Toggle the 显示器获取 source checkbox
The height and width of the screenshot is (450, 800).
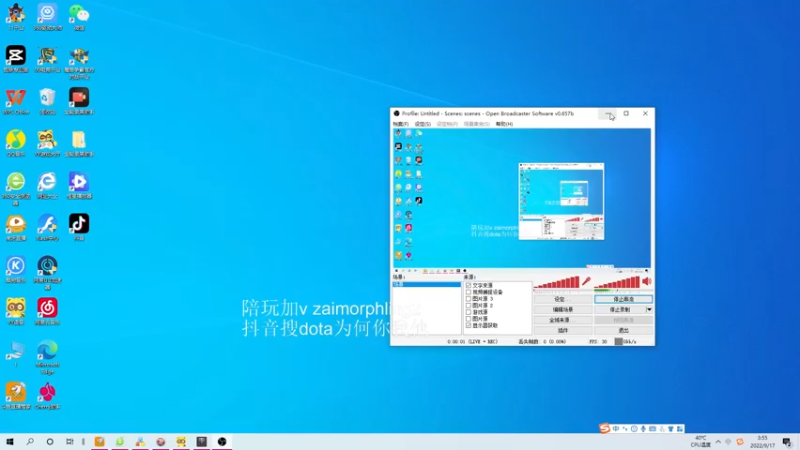468,325
